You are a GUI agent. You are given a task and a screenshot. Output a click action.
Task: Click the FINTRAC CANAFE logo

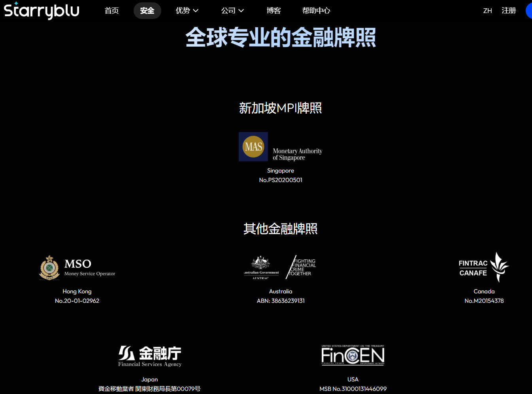[484, 267]
